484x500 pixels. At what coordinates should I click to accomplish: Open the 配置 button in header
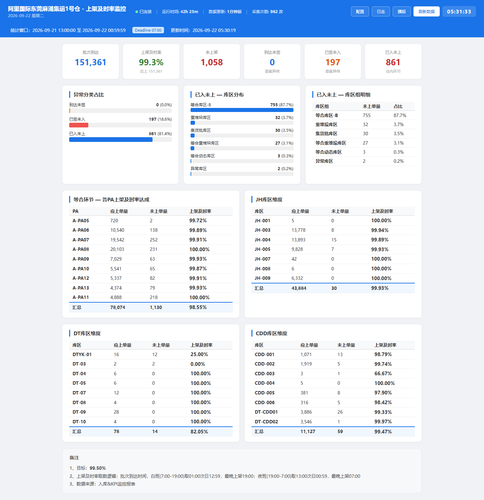[x=360, y=11]
